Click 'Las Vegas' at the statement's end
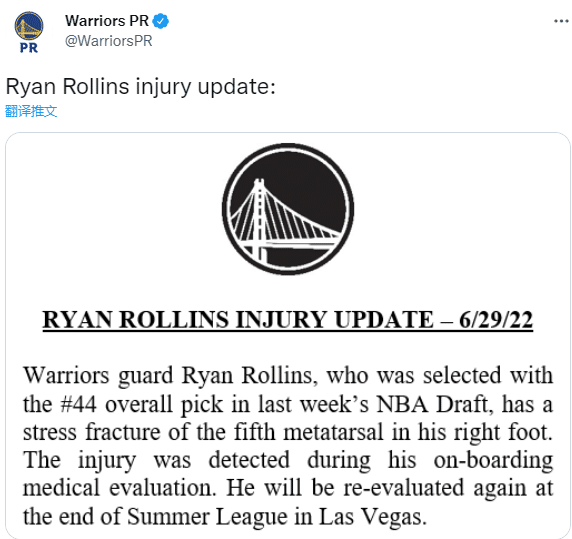The width and height of the screenshot is (572, 539). tap(372, 517)
